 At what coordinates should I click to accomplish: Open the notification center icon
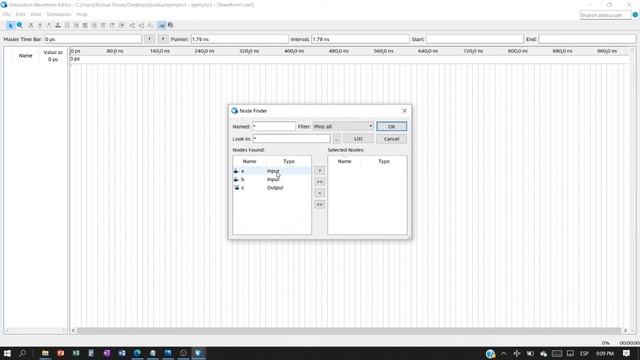(627, 353)
